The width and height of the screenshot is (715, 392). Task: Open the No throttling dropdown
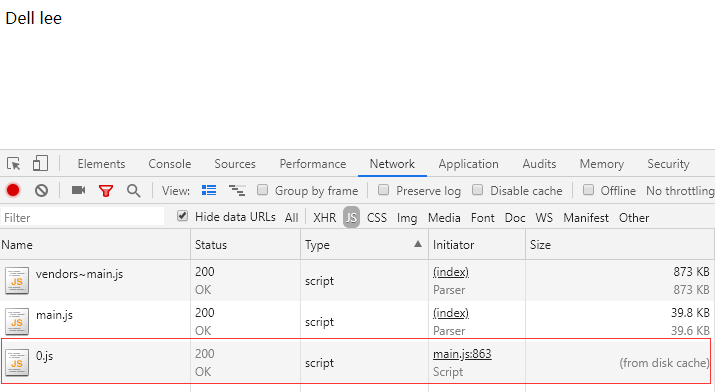(x=680, y=191)
